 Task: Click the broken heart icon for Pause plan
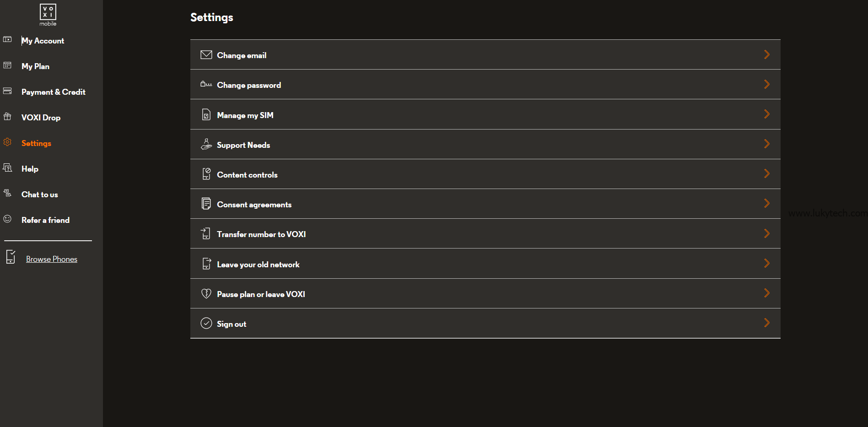point(206,293)
